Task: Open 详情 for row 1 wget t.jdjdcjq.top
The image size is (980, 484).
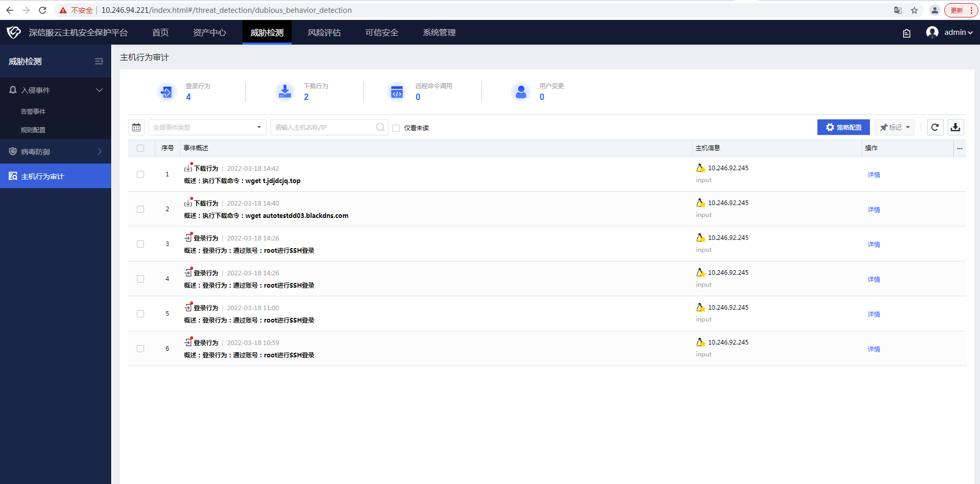Action: [874, 175]
